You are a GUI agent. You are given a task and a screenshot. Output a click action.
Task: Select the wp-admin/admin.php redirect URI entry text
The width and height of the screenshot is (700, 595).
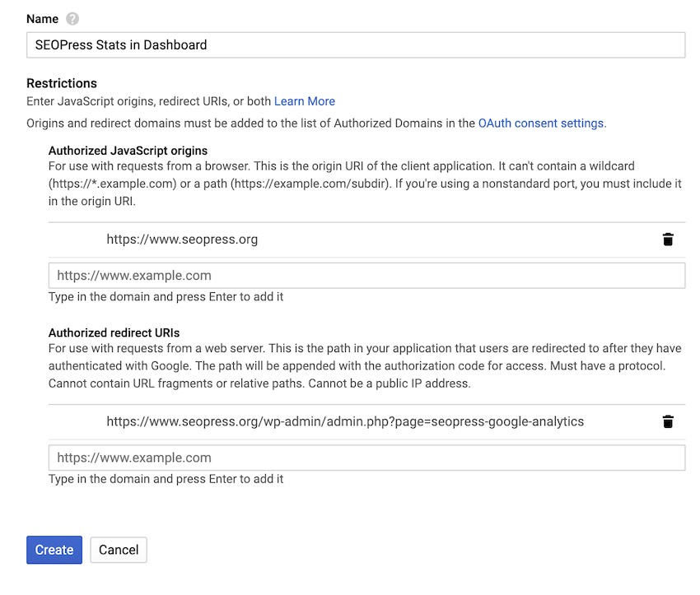[345, 421]
